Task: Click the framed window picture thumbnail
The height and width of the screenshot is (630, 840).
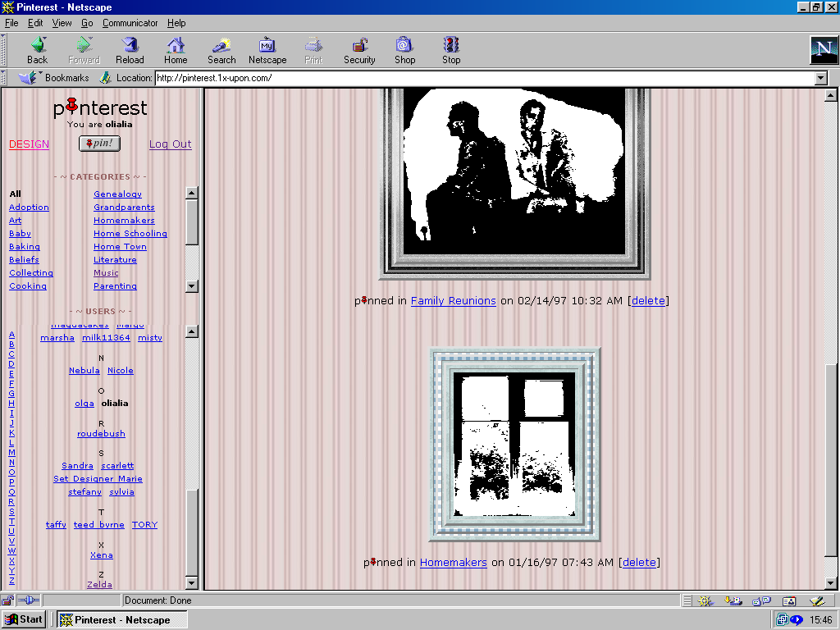Action: 514,444
